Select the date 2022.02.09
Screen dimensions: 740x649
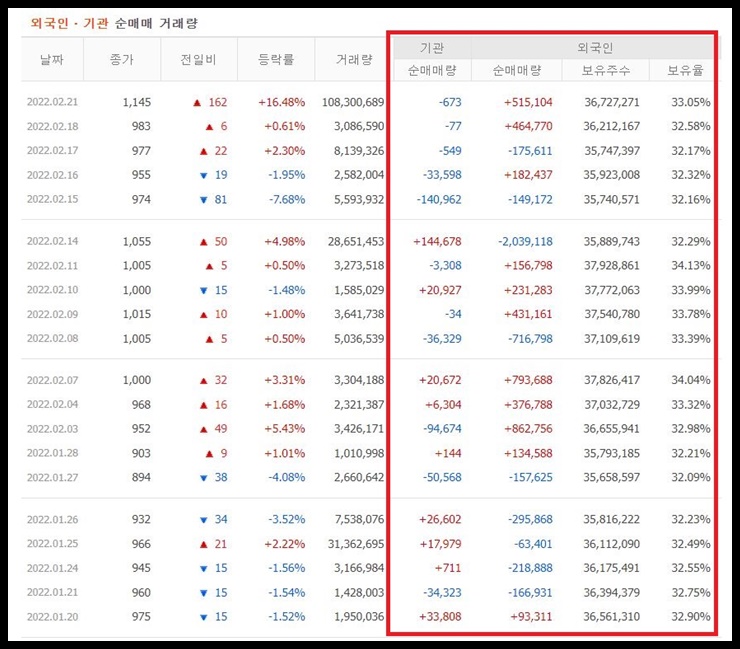point(52,314)
